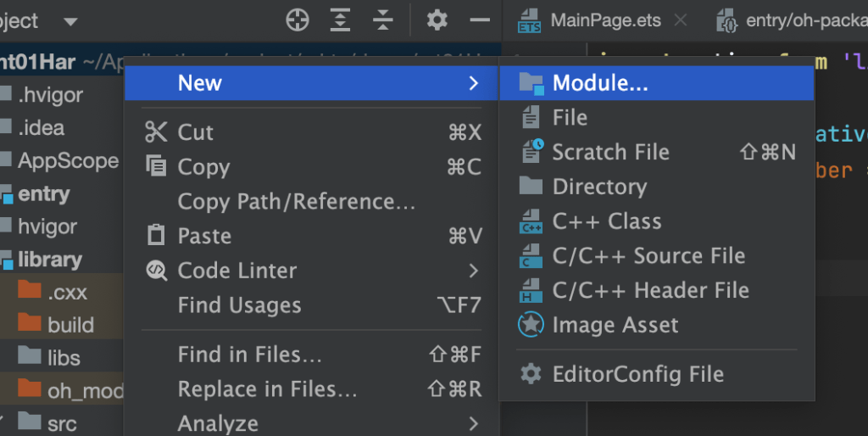Click the Collapse All toolbar icon
Image resolution: width=868 pixels, height=436 pixels.
[x=383, y=20]
